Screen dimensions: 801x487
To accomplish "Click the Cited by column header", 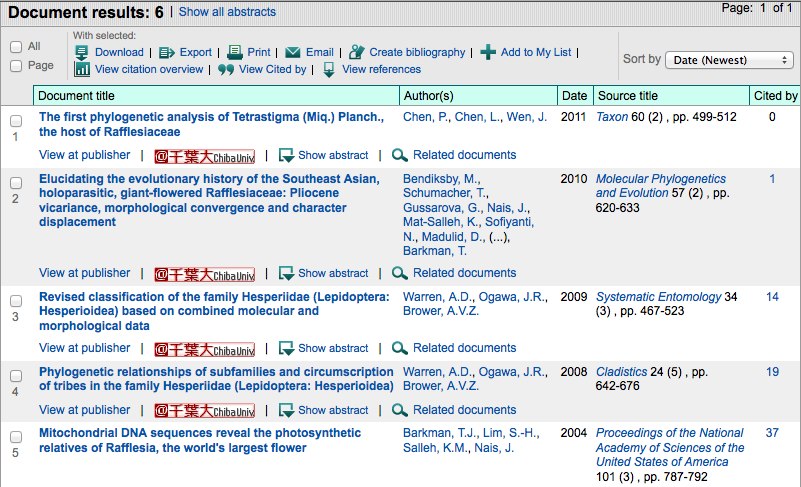I will pos(776,96).
